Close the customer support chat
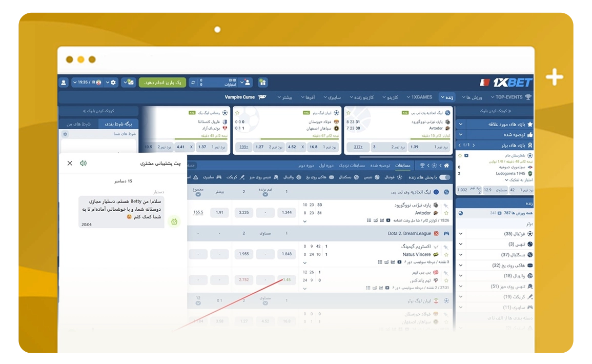Viewport: 592px width, 364px height. (70, 163)
